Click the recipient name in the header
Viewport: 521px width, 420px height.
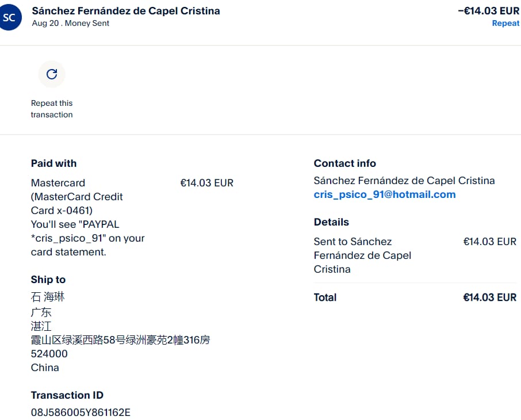pyautogui.click(x=126, y=11)
